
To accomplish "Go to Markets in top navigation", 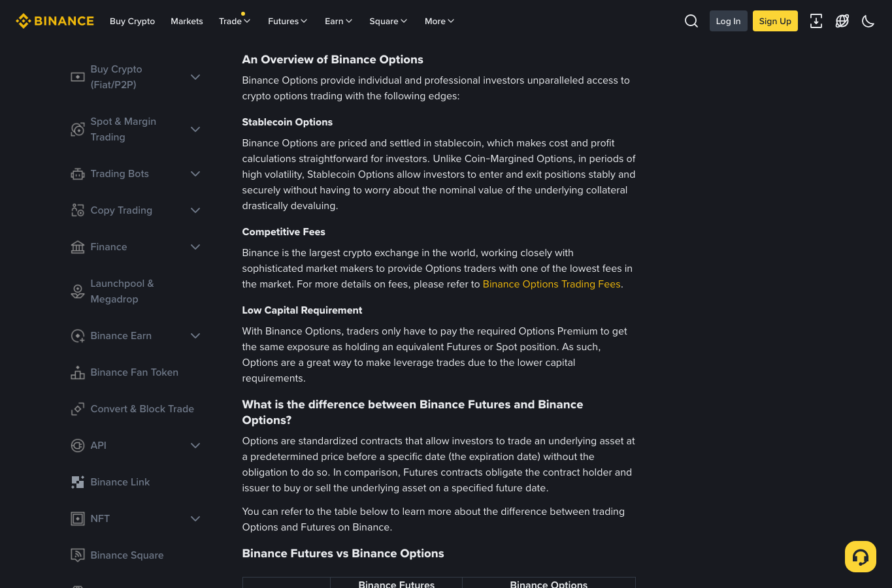I will coord(187,21).
